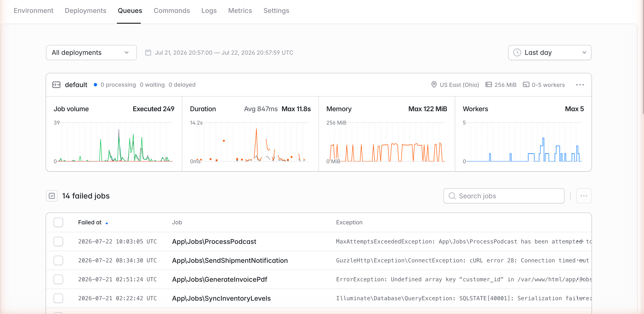This screenshot has width=644, height=314.
Task: Toggle the select-all icon beside 14 failed jobs
Action: pyautogui.click(x=52, y=196)
